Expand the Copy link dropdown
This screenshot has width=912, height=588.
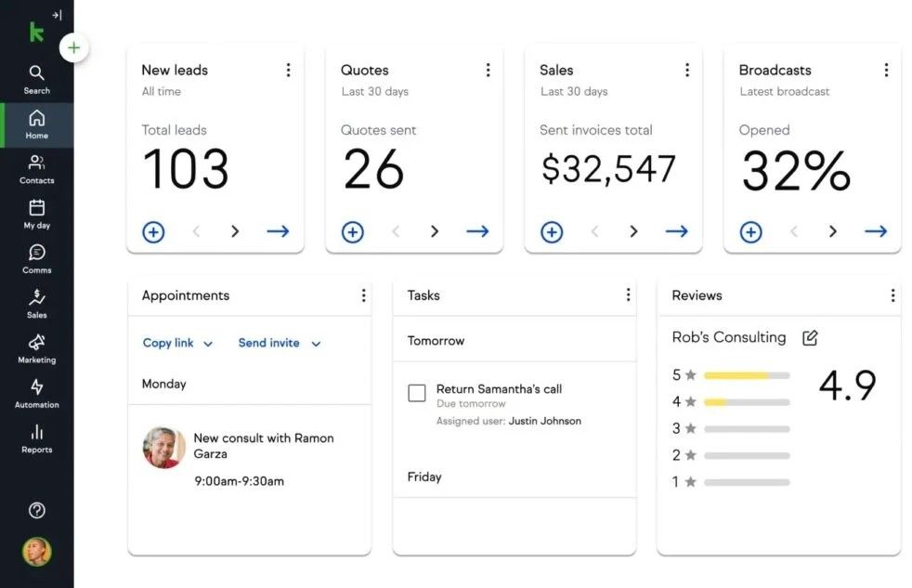click(177, 343)
